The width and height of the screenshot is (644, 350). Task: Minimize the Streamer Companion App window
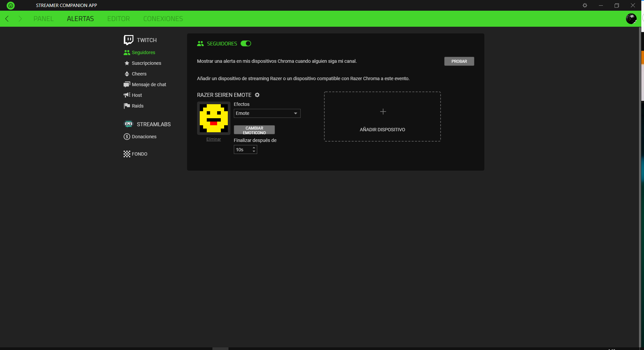point(601,5)
